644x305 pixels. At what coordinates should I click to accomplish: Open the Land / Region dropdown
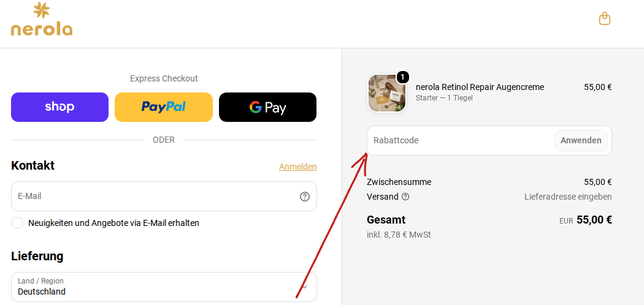(x=164, y=287)
